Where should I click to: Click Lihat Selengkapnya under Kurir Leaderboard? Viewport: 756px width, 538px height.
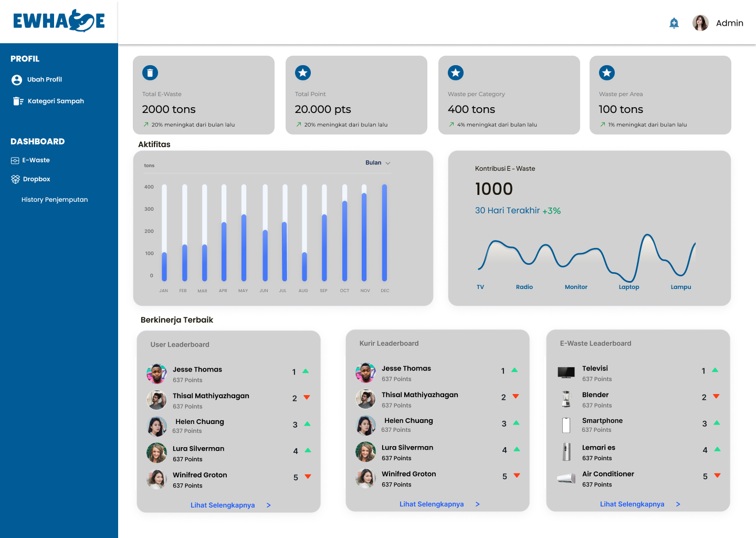point(432,504)
